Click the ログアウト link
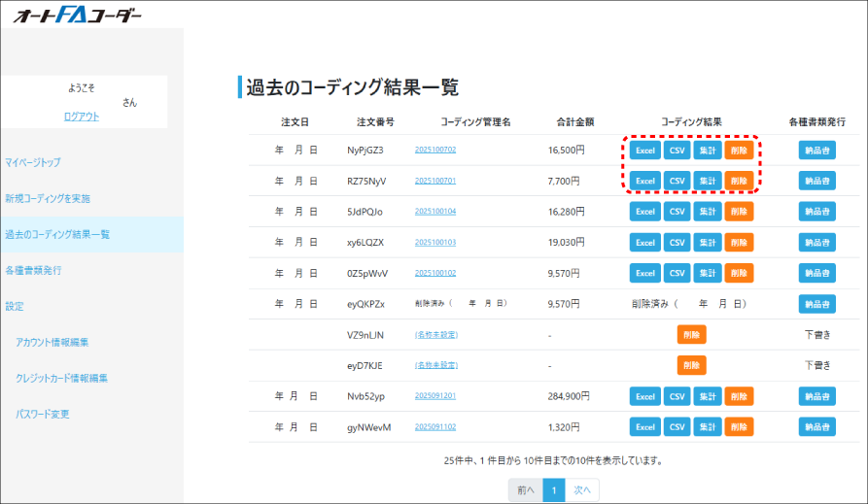The width and height of the screenshot is (868, 504). click(x=81, y=117)
